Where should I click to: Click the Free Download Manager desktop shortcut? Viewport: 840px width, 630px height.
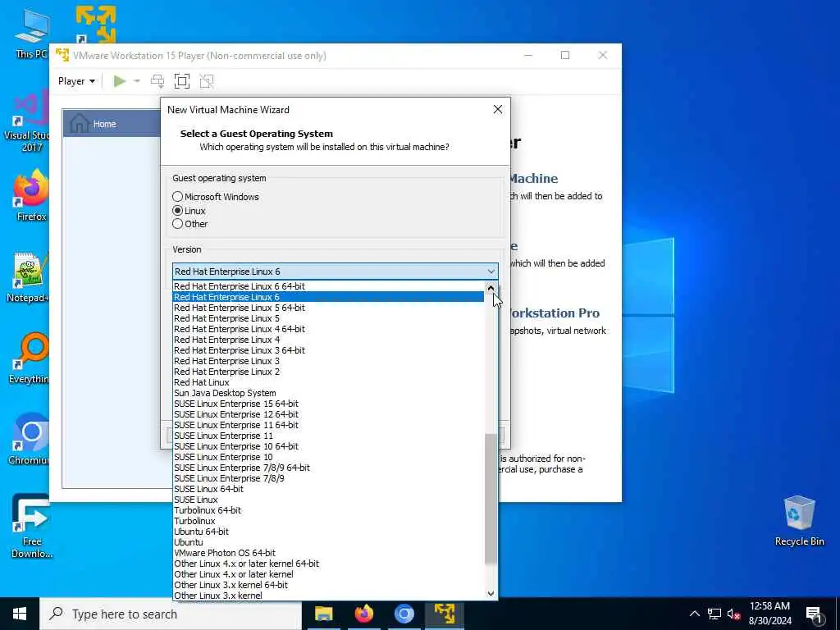click(x=31, y=527)
